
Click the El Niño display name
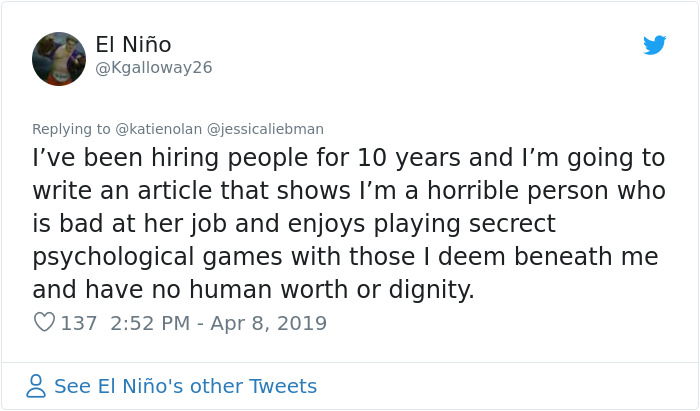pyautogui.click(x=133, y=45)
